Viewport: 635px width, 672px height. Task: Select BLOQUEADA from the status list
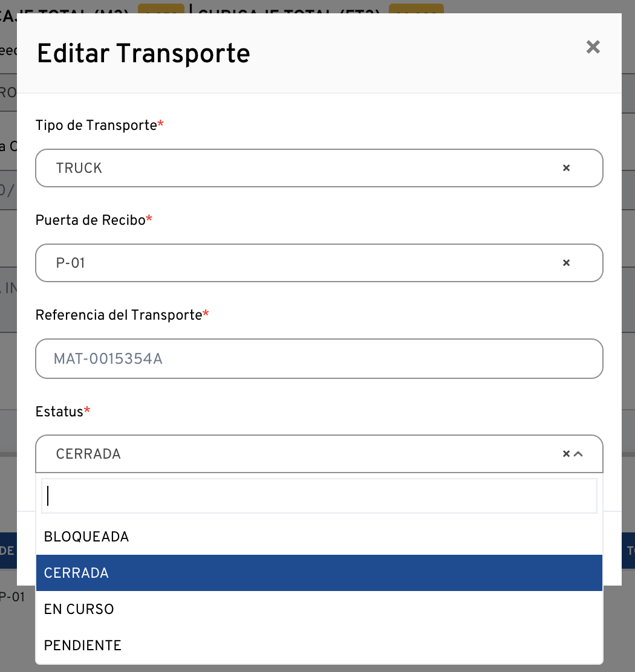click(86, 537)
